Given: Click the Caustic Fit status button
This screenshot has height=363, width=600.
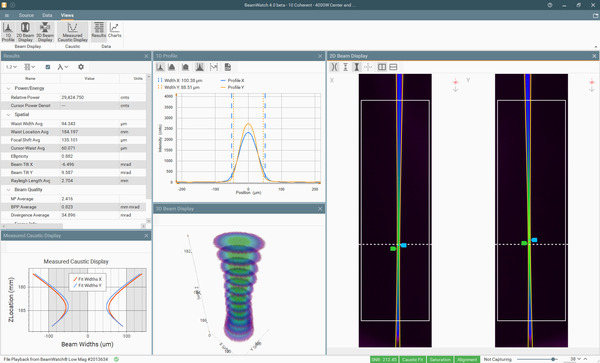Looking at the screenshot, I should (x=412, y=360).
